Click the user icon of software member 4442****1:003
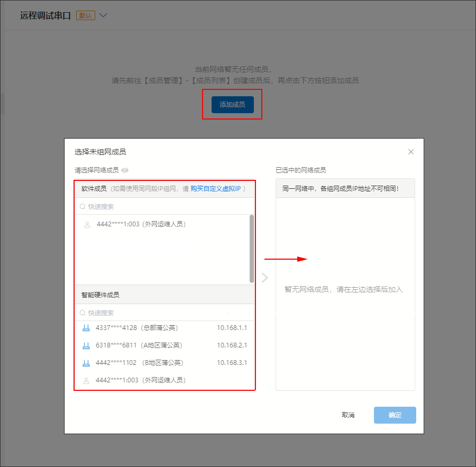This screenshot has width=476, height=467. [87, 225]
